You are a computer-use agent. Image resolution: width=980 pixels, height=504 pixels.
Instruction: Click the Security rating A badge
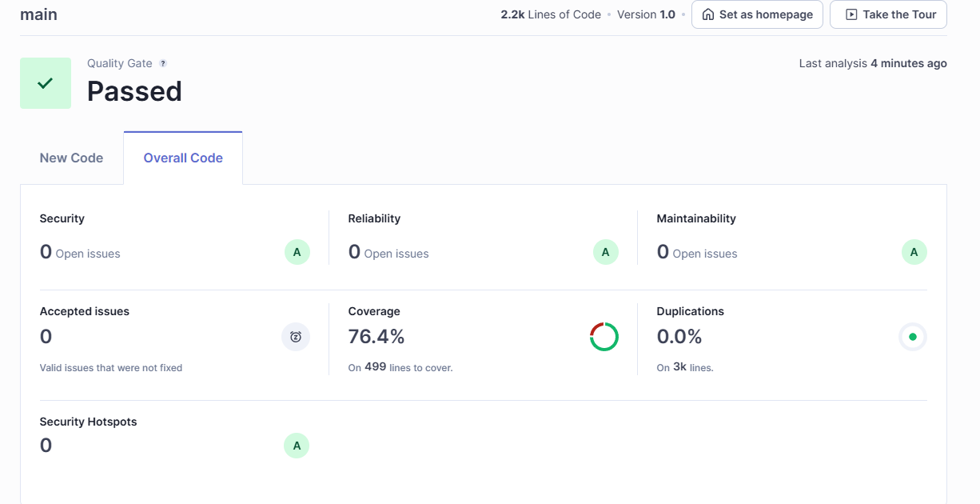click(297, 252)
